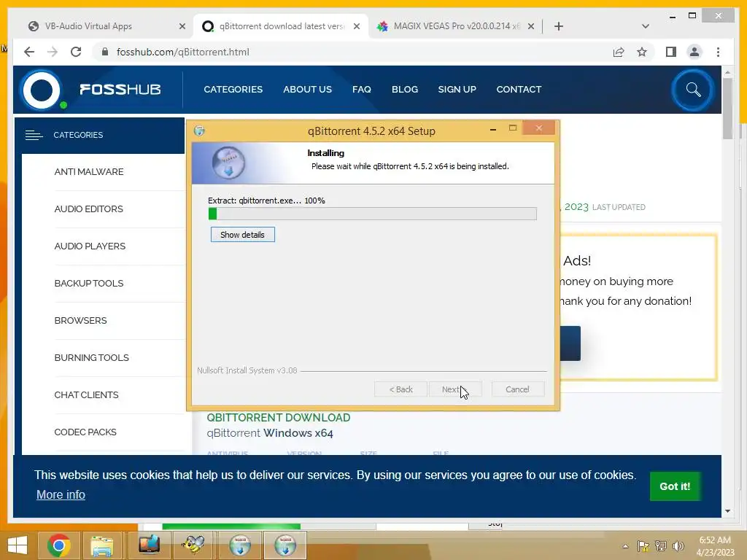Image resolution: width=747 pixels, height=560 pixels.
Task: Open the Windows Start button
Action: [x=18, y=545]
